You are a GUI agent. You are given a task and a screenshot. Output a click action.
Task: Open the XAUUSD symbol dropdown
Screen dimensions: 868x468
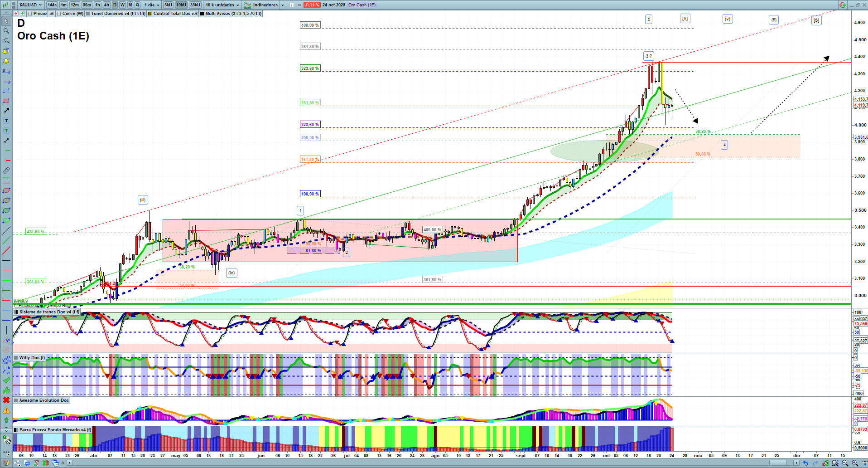30,5
